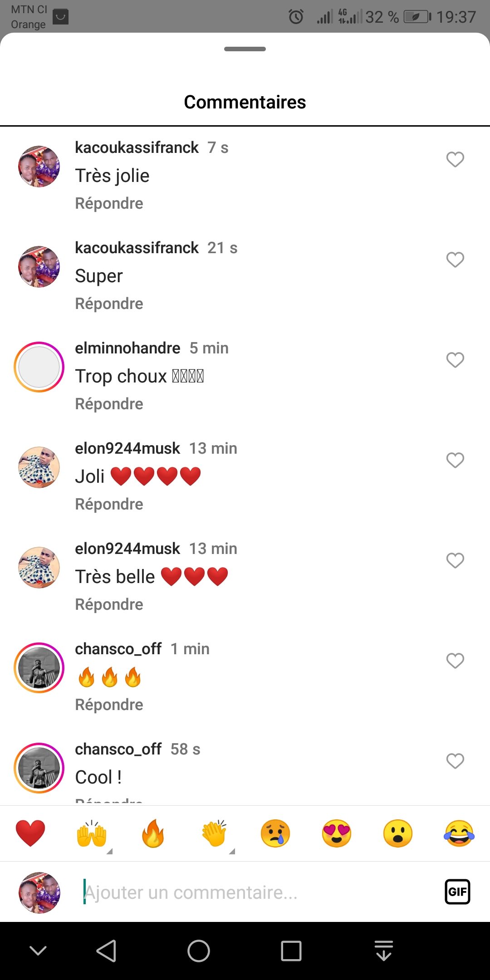Viewport: 490px width, 980px height.
Task: Choose the crying face emoji reaction
Action: pos(275,833)
